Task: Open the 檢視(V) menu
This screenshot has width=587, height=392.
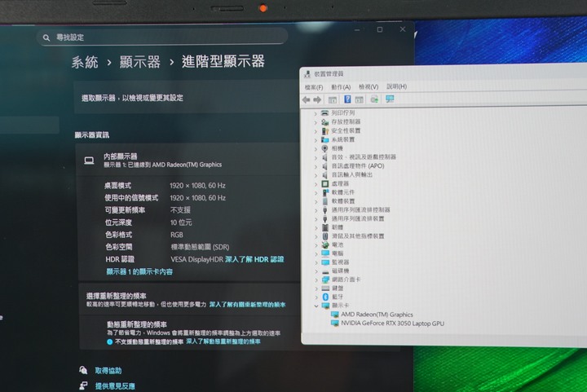Action: (x=369, y=86)
